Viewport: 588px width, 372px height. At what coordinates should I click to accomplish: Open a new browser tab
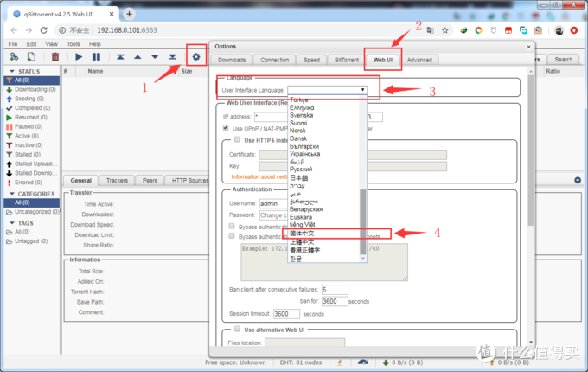(x=129, y=14)
